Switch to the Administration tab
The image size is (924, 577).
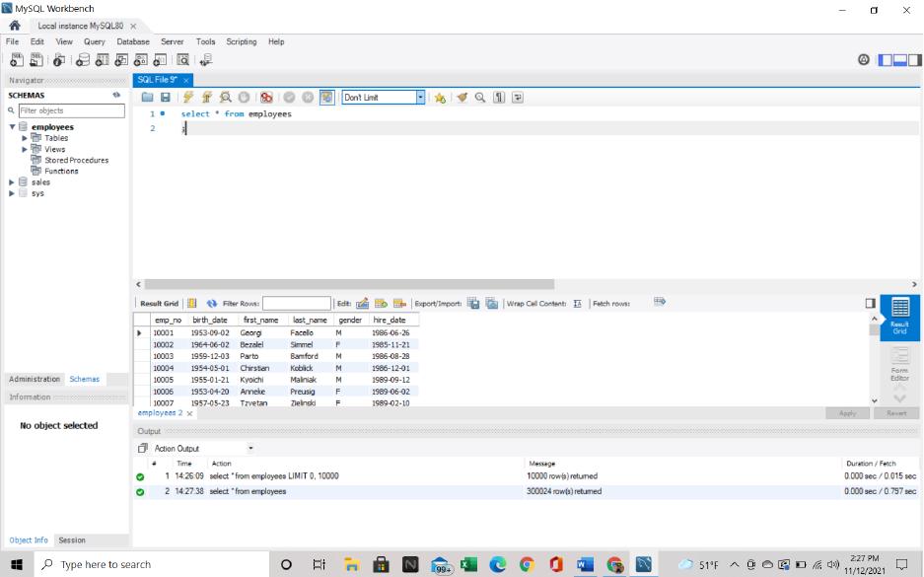35,379
